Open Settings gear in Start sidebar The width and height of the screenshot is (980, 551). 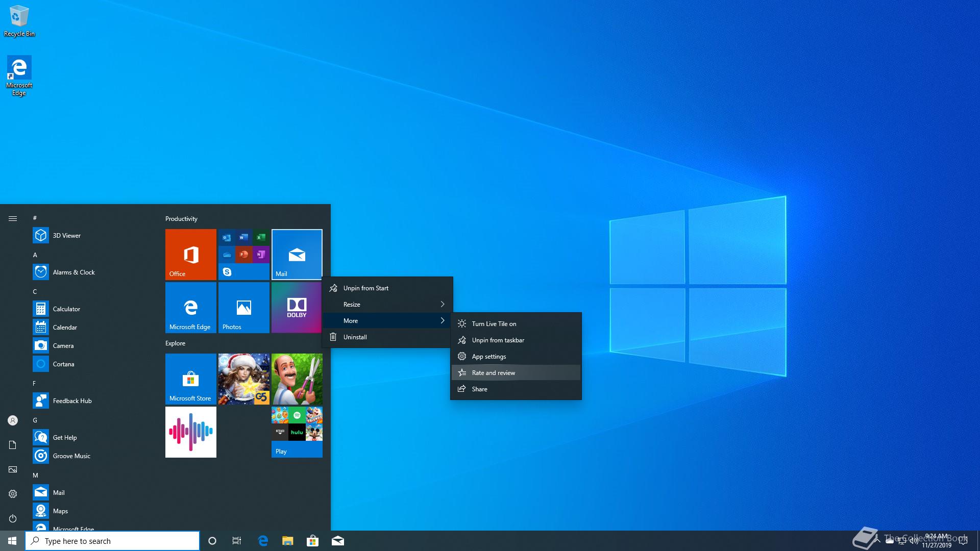(13, 494)
